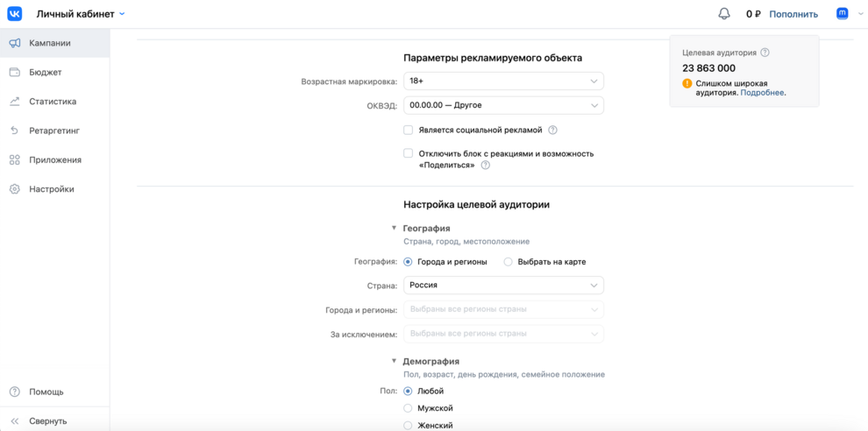
Task: Enable the Является социальной рекламой checkbox
Action: point(409,130)
